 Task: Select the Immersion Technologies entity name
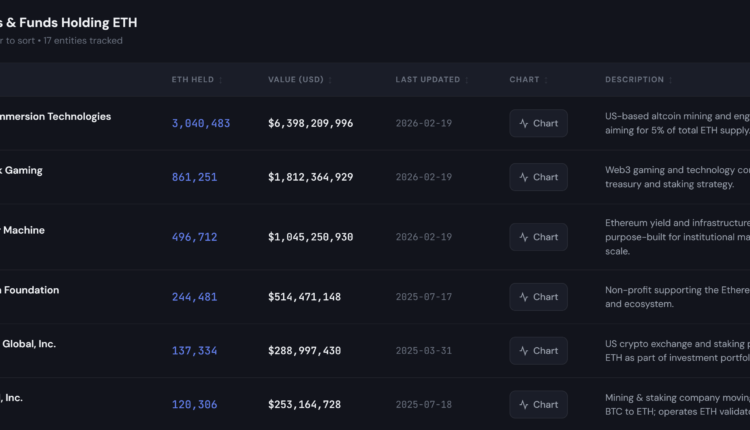(55, 116)
